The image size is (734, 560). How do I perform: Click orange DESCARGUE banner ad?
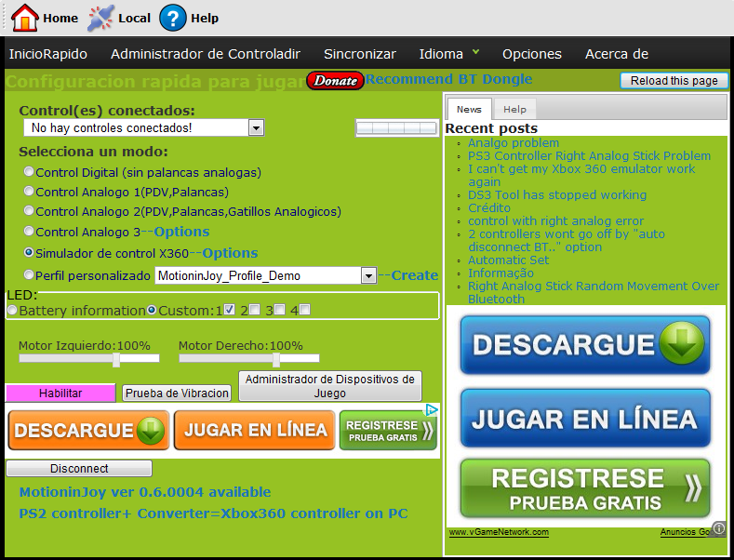(x=88, y=431)
